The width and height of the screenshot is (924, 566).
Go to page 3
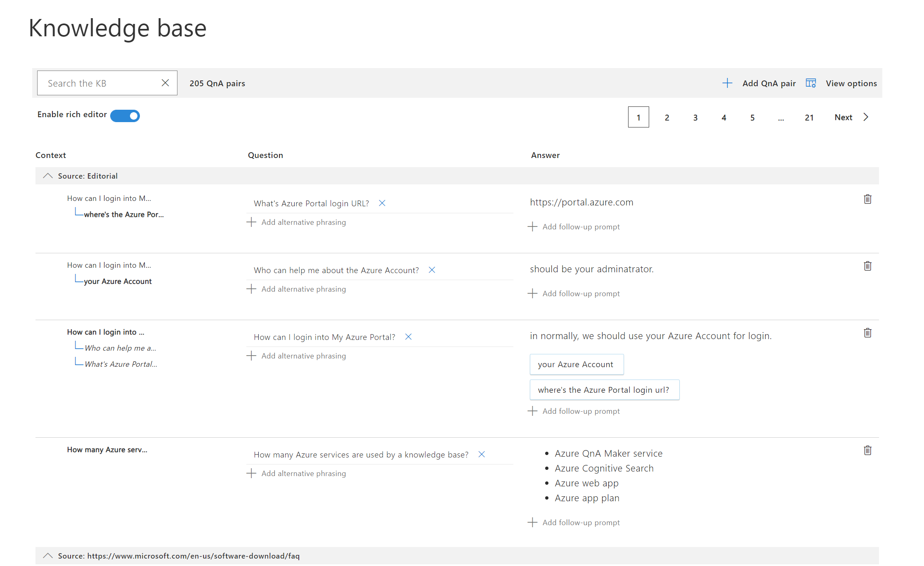695,118
